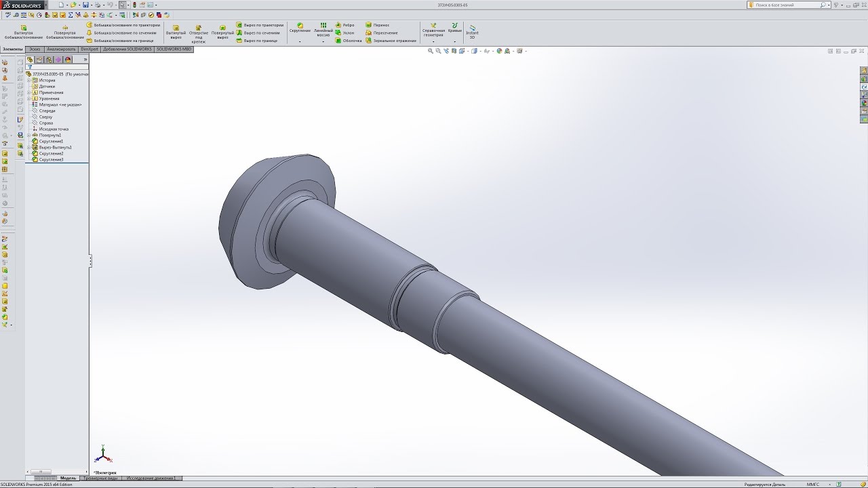Image resolution: width=868 pixels, height=488 pixels.
Task: Expand the manager panel tabs chevron
Action: [85, 60]
